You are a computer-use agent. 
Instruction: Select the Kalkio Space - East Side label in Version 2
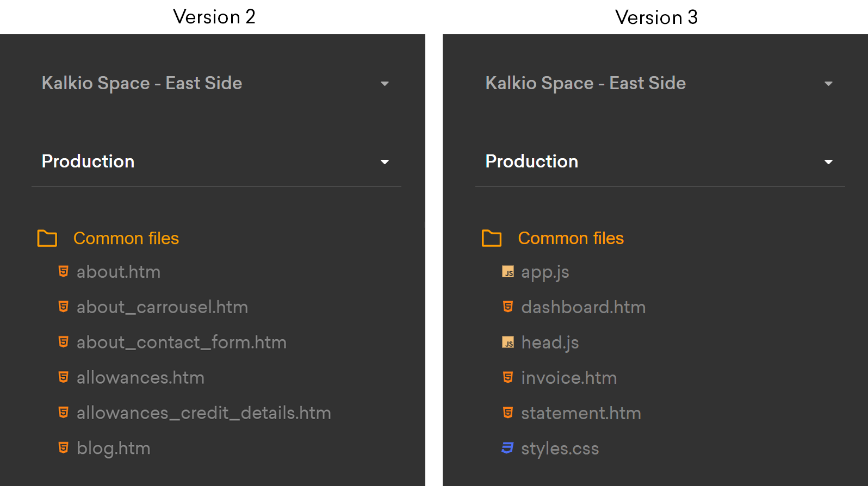point(142,83)
